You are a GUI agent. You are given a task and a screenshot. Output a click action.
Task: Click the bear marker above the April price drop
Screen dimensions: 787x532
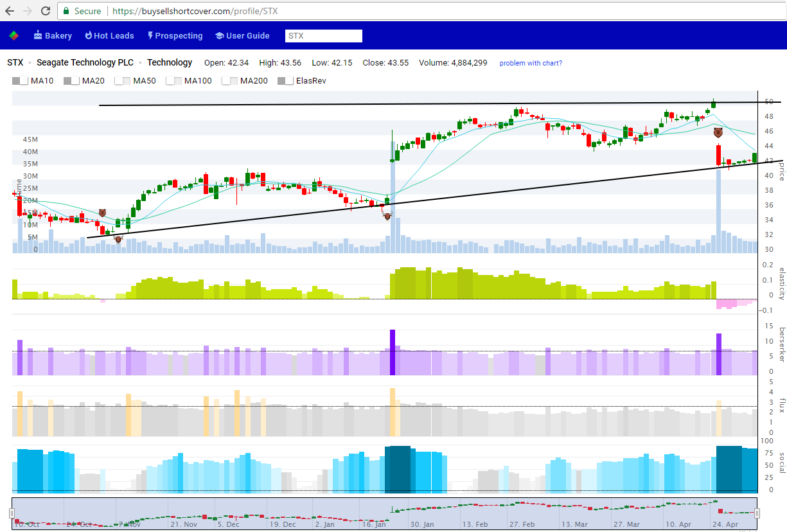coord(718,133)
